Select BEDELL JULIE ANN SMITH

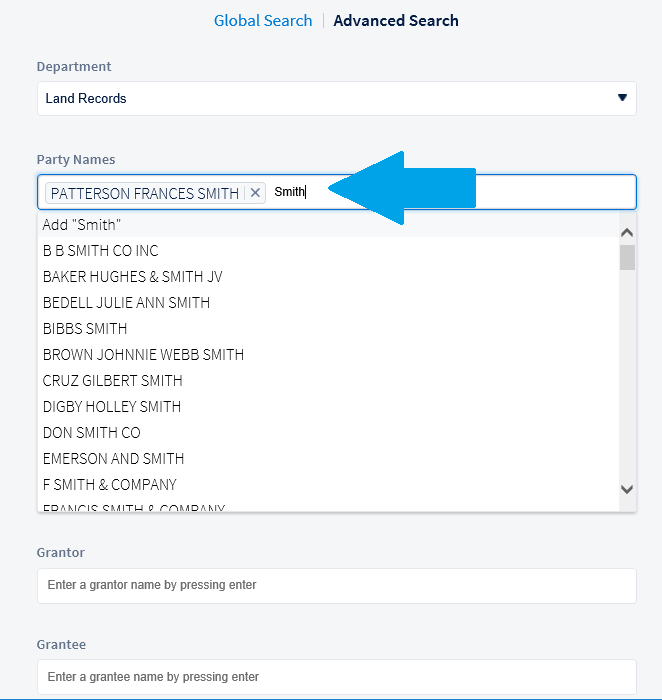(126, 303)
